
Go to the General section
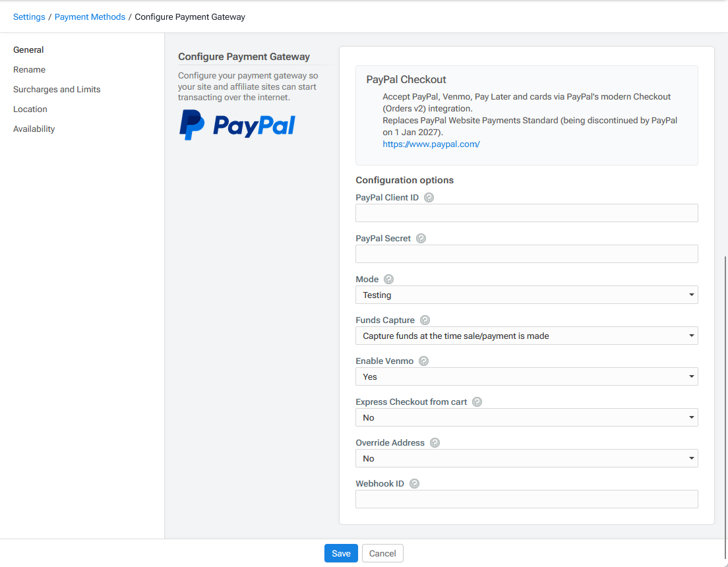[28, 49]
